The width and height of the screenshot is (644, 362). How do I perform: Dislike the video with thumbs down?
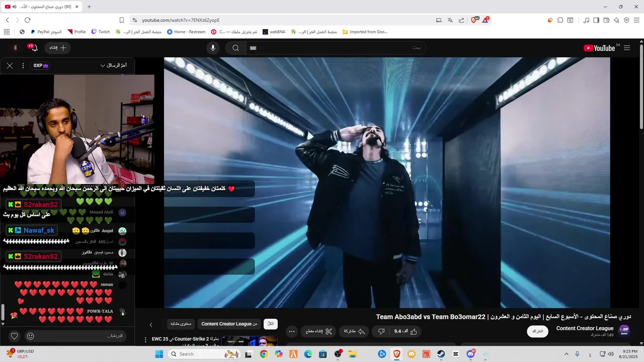click(x=381, y=331)
